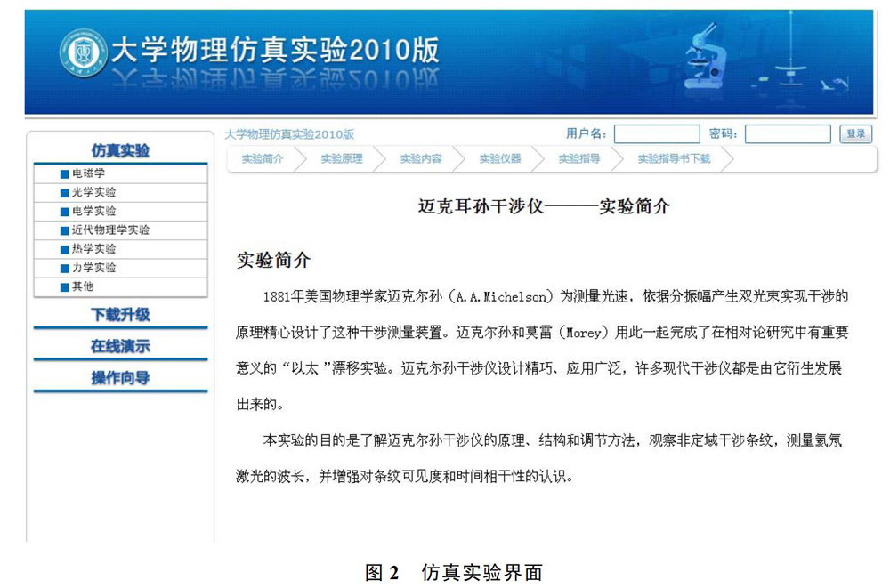Click the blue square beside 近代物理学实验
890x588 pixels.
(x=65, y=230)
